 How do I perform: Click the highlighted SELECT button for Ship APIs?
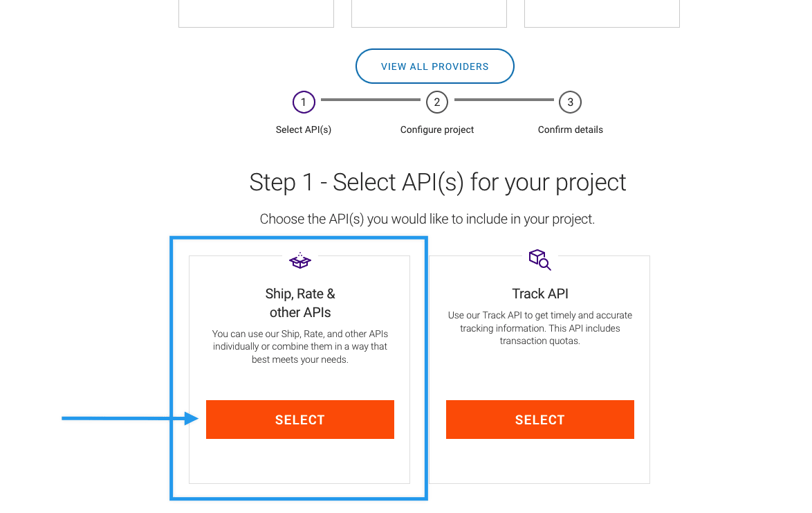click(x=299, y=420)
